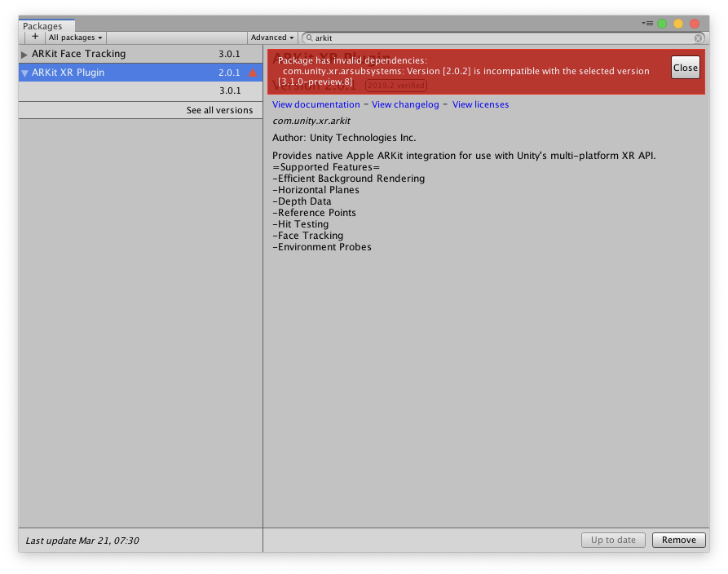Click the search magnifier icon
The width and height of the screenshot is (728, 574).
coord(309,38)
